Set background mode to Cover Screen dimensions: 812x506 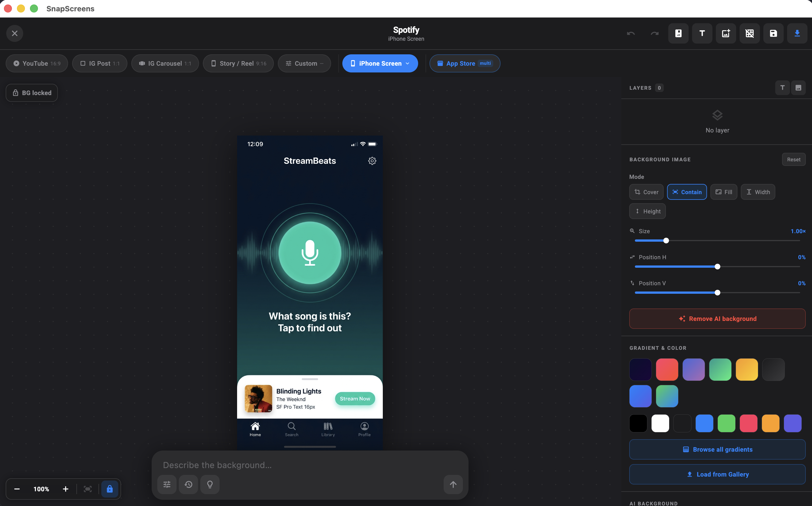pyautogui.click(x=646, y=192)
